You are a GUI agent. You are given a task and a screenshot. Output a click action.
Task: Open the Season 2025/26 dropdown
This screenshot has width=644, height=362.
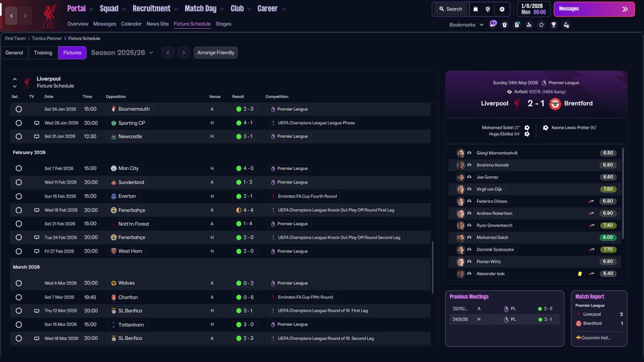click(x=122, y=53)
